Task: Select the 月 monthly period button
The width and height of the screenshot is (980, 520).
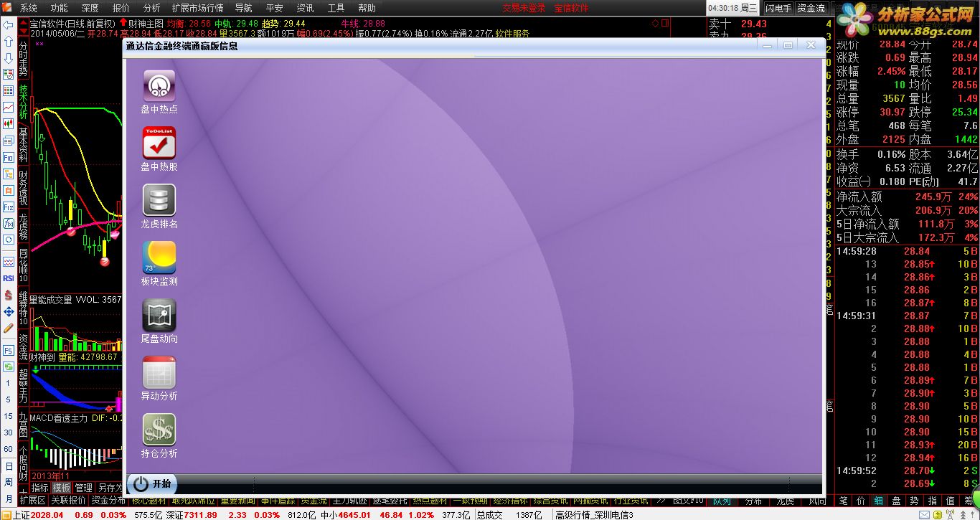Action: click(x=9, y=498)
